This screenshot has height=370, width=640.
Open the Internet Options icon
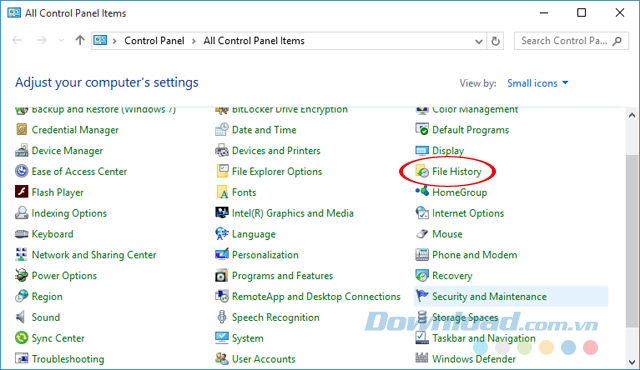coord(422,213)
